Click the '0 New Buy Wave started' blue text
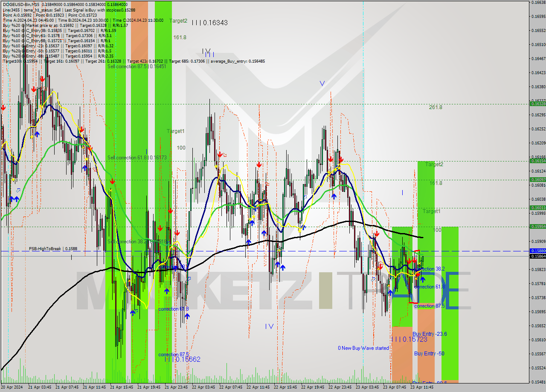Screen dimensions: 546x392 tap(364, 348)
